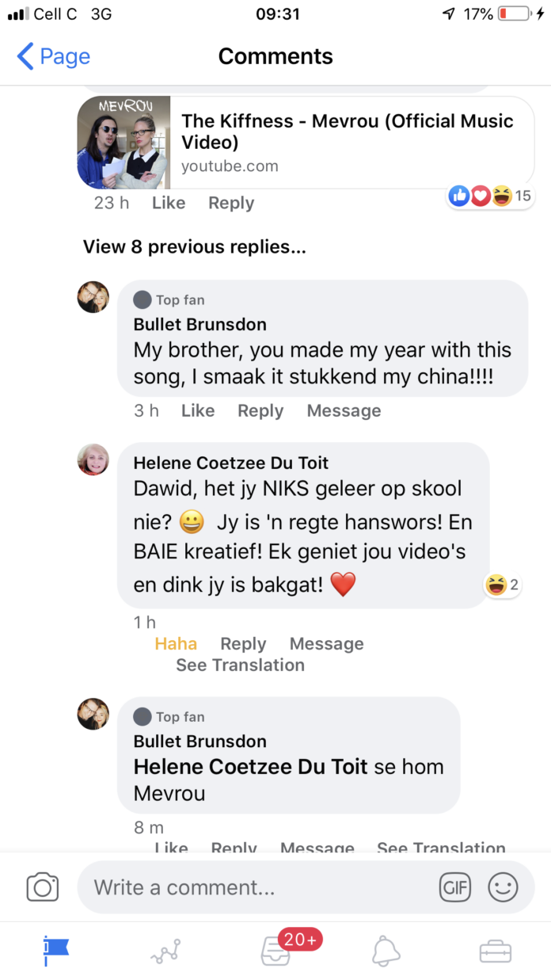
Task: Open the emoji smiley picker
Action: [x=503, y=887]
